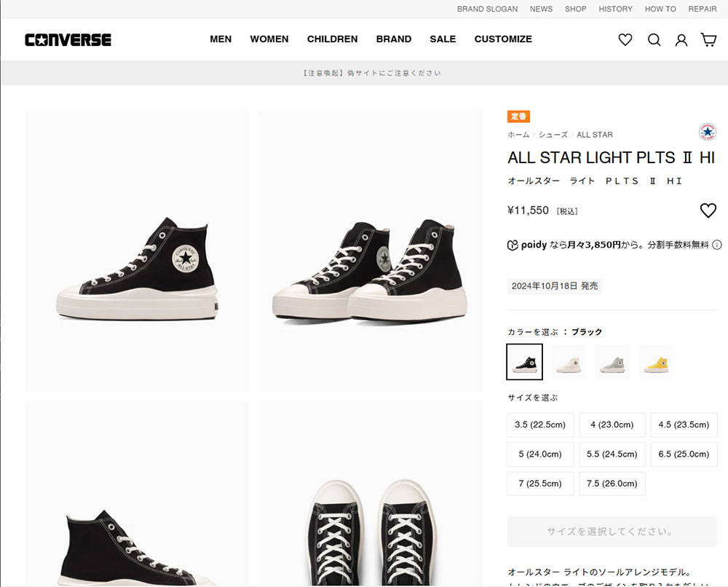Image resolution: width=728 pixels, height=587 pixels.
Task: Open the pair-of-shoes product image
Action: click(x=371, y=251)
